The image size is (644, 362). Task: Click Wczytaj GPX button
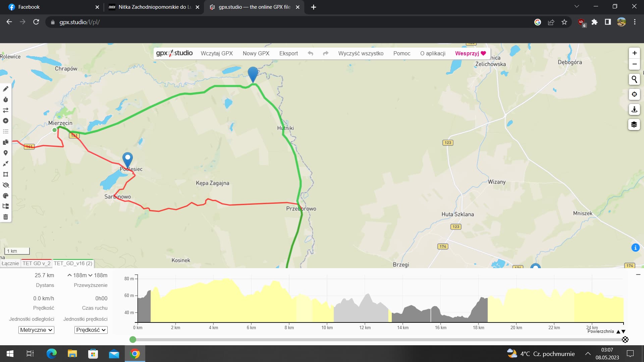217,53
